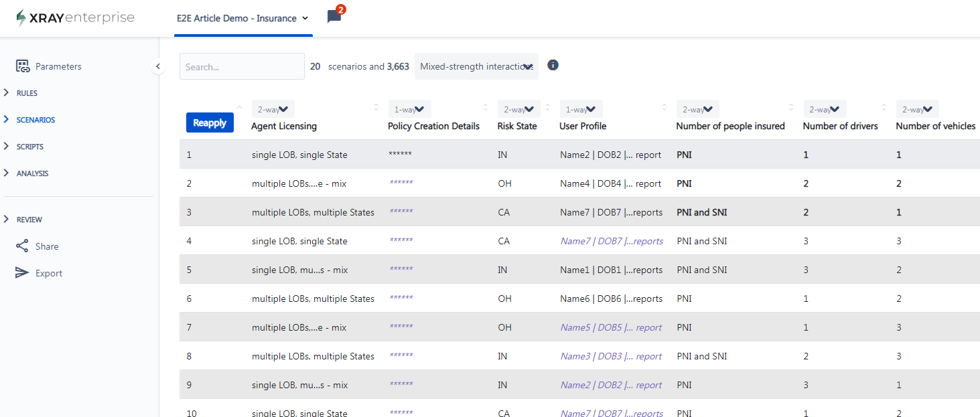
Task: Click row 3 'multiple LOBs, multiple States'
Action: coord(313,212)
